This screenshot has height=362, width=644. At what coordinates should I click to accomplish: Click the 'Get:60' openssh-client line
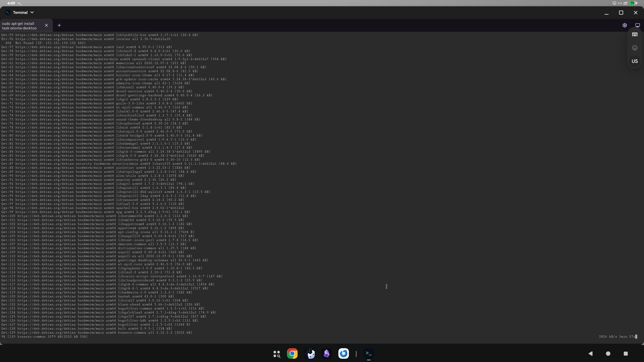114,59
